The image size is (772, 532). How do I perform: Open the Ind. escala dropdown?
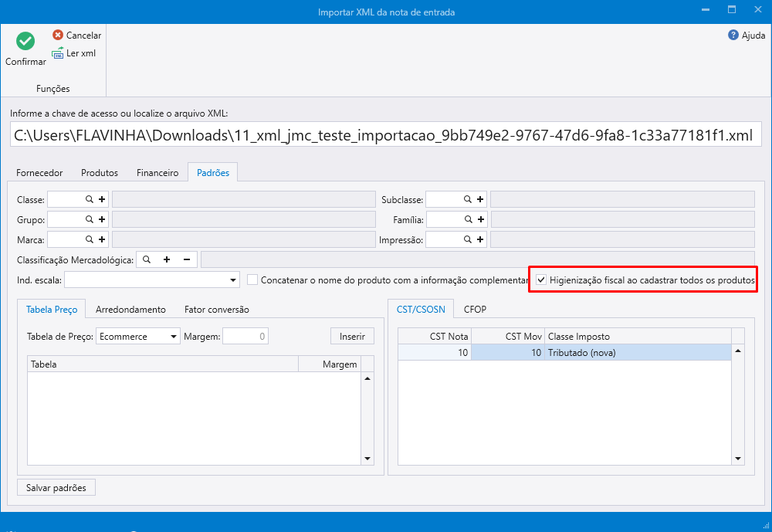[233, 280]
